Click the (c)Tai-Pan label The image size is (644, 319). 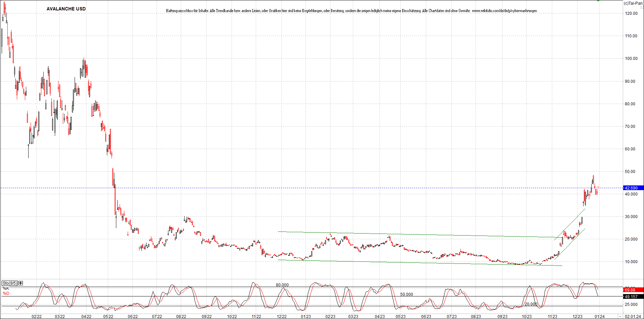click(633, 3)
